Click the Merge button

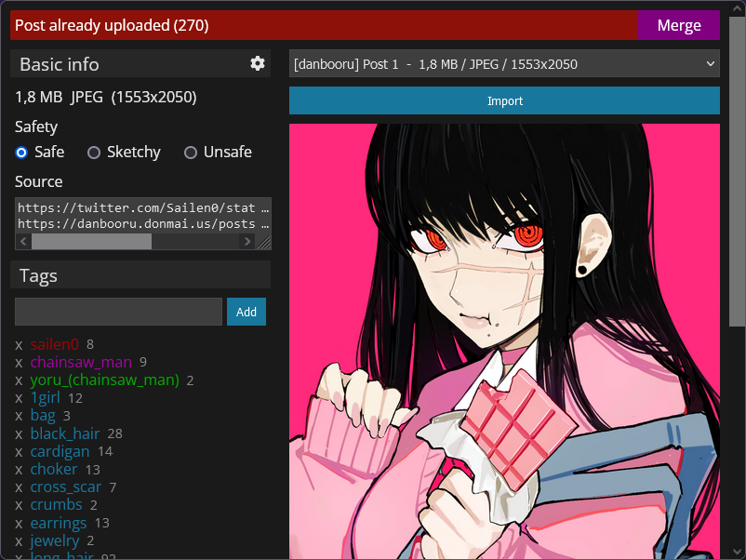coord(679,25)
